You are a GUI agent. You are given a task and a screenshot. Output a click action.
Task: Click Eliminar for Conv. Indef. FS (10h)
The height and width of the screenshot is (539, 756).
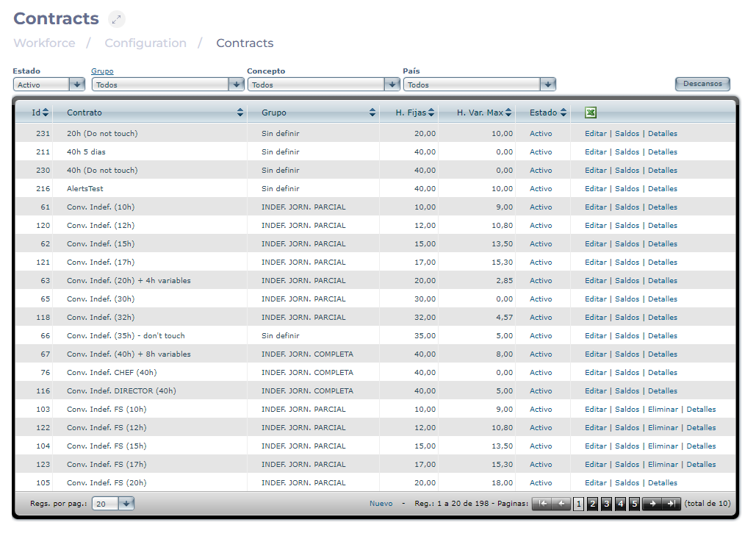[x=663, y=410]
